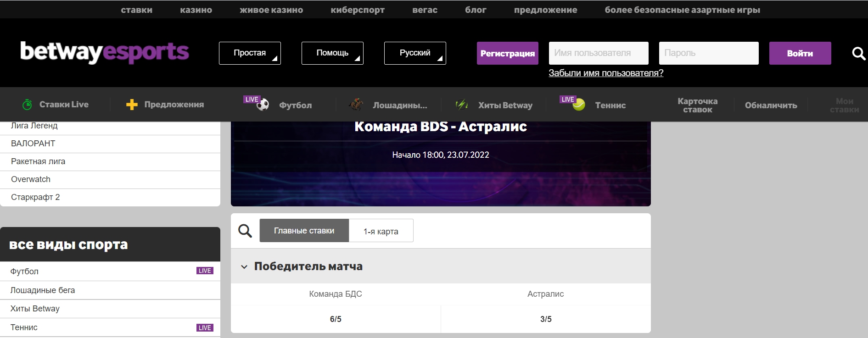Click the tennis ball icon
The height and width of the screenshot is (338, 868).
[x=579, y=105]
